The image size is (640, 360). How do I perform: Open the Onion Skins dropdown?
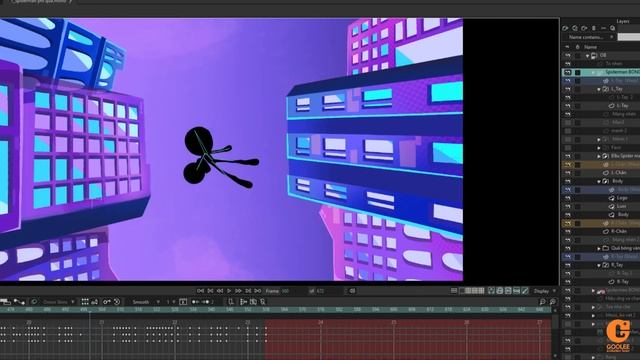(x=59, y=302)
